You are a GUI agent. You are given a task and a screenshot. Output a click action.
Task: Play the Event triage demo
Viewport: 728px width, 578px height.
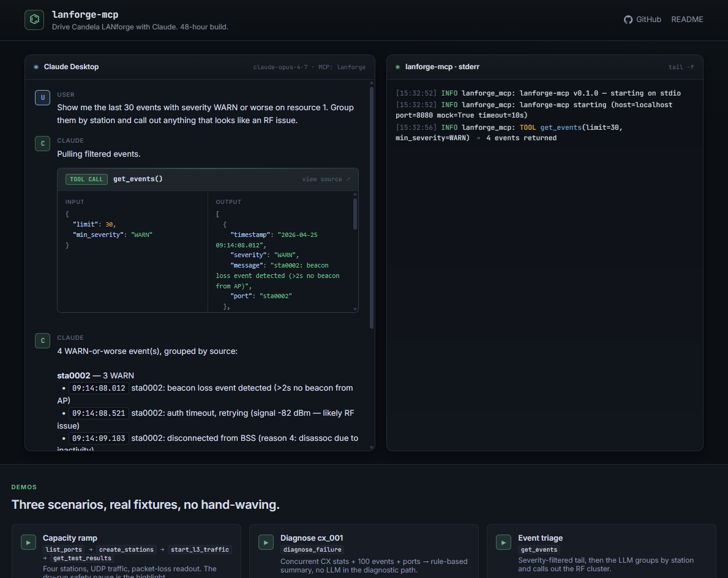coord(503,542)
